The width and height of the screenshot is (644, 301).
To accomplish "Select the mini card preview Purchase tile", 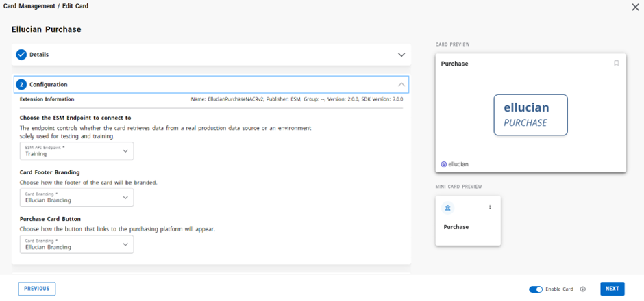I will coord(468,221).
